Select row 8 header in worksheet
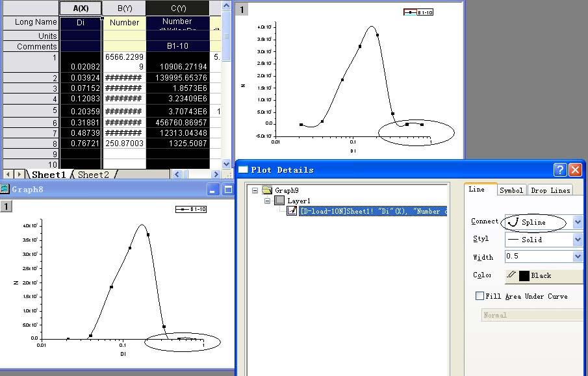Image resolution: width=588 pixels, height=376 pixels. click(x=31, y=144)
